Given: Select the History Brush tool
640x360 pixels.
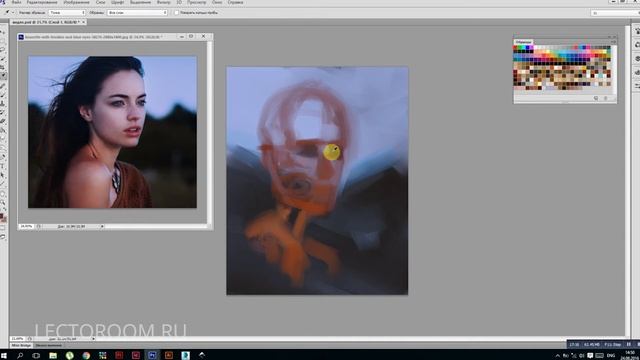Looking at the screenshot, I should point(3,112).
